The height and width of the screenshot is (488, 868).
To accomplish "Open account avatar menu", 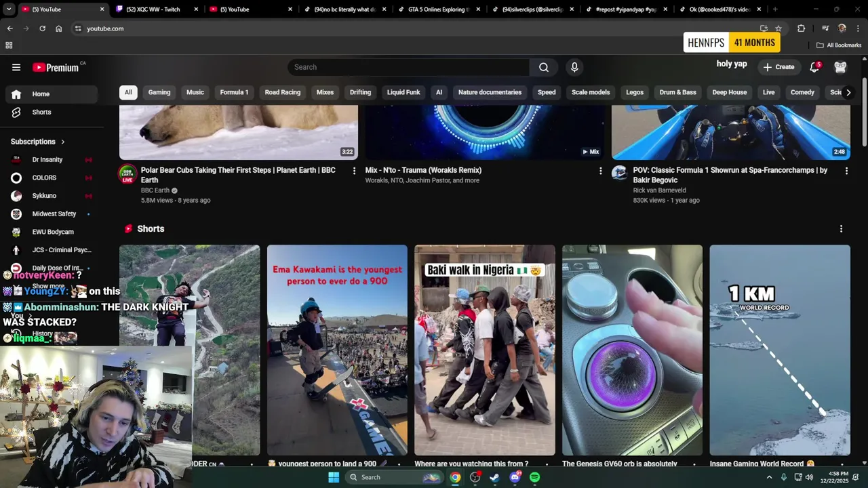I will 840,66.
